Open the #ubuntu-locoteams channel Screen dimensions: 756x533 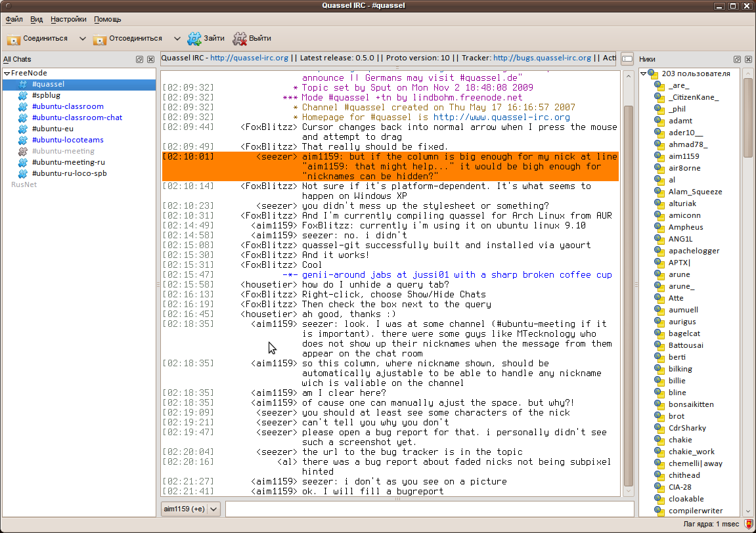(68, 140)
